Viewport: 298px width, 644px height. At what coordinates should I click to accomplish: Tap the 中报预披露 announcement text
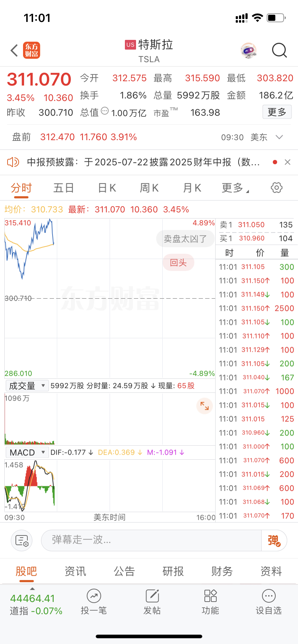(x=143, y=162)
